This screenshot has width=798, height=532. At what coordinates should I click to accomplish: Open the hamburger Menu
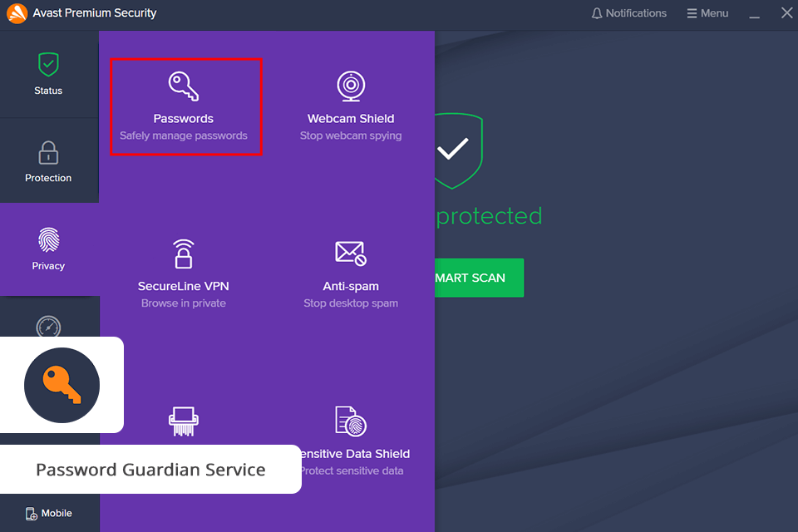[707, 13]
